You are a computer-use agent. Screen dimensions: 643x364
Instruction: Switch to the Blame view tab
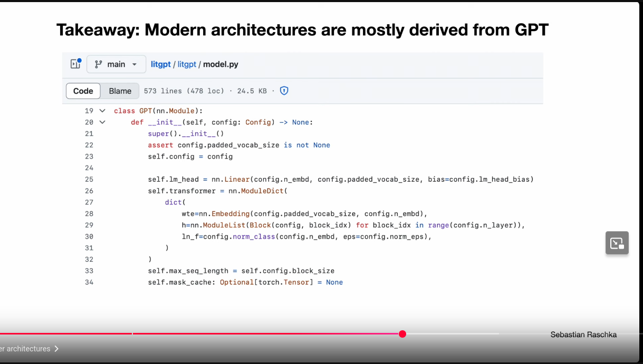[x=120, y=91]
